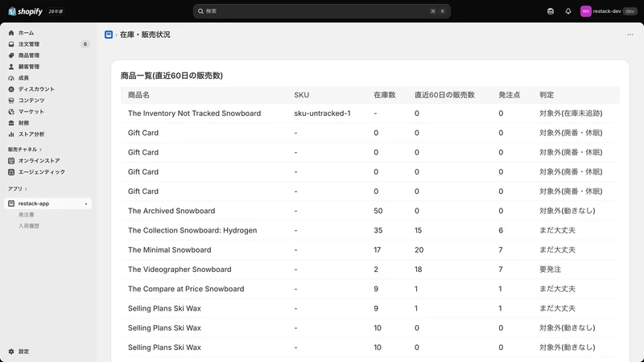The width and height of the screenshot is (644, 362).
Task: Click The Minimal Snowboard product name
Action: (169, 250)
